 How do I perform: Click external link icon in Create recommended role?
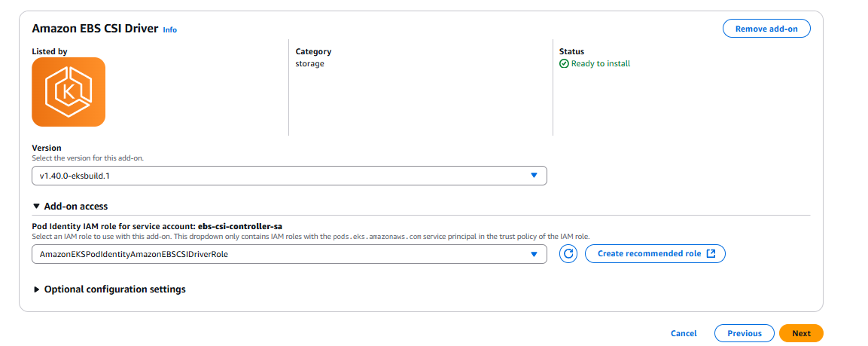click(x=711, y=253)
